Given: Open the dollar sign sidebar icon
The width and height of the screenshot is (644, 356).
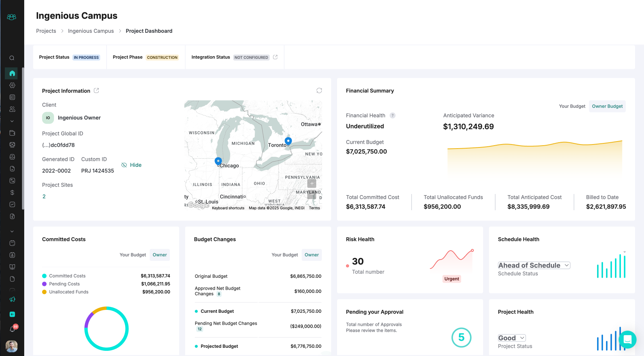Looking at the screenshot, I should tap(12, 193).
